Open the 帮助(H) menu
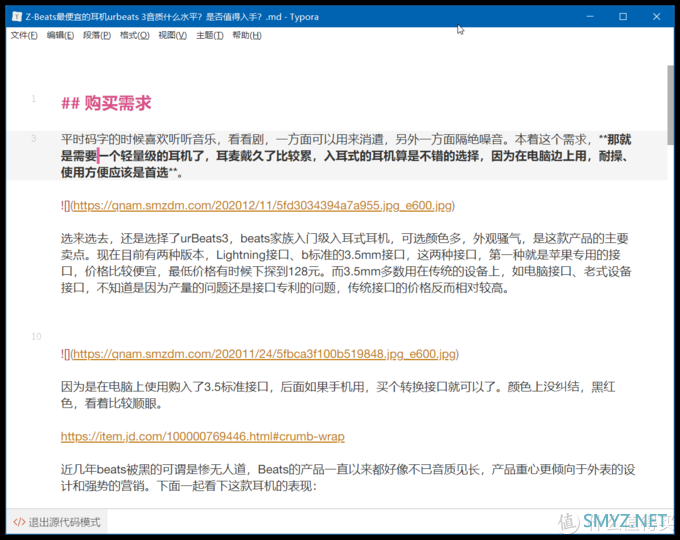Screen dimensions: 680x540 (x=247, y=36)
